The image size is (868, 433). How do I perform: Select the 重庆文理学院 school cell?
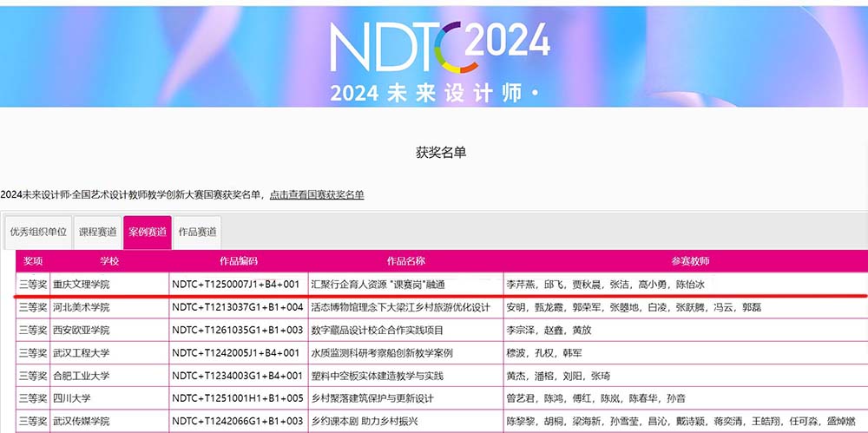(x=81, y=284)
